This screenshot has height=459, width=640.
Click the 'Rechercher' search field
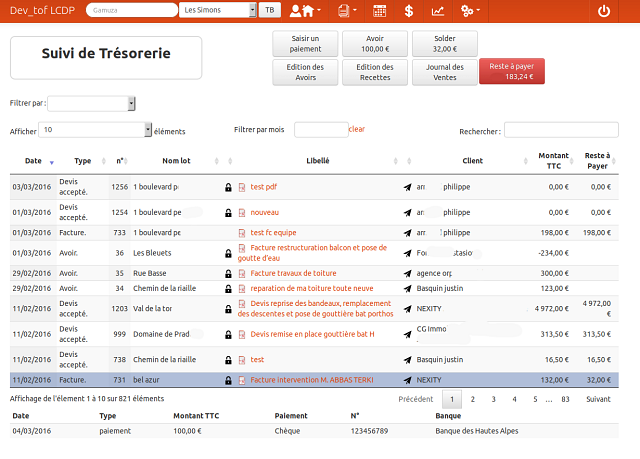click(x=560, y=130)
